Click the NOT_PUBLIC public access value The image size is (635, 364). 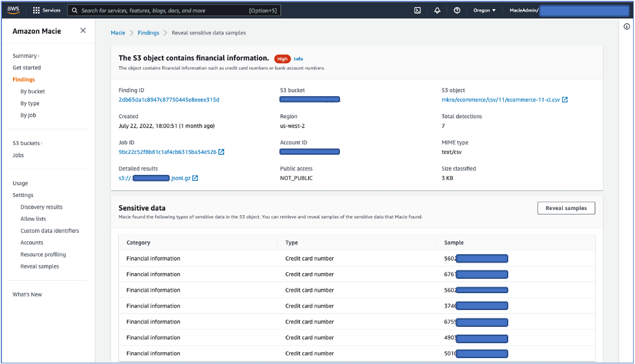pyautogui.click(x=296, y=178)
